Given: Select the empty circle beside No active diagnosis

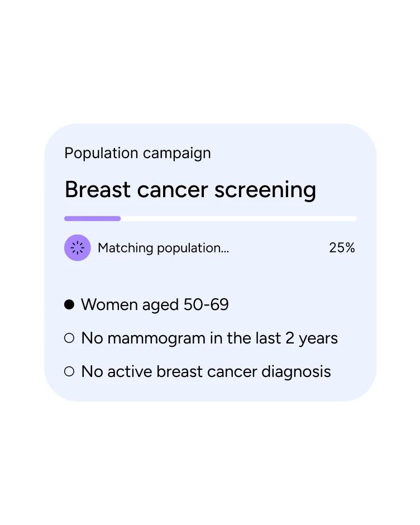Looking at the screenshot, I should [x=69, y=371].
